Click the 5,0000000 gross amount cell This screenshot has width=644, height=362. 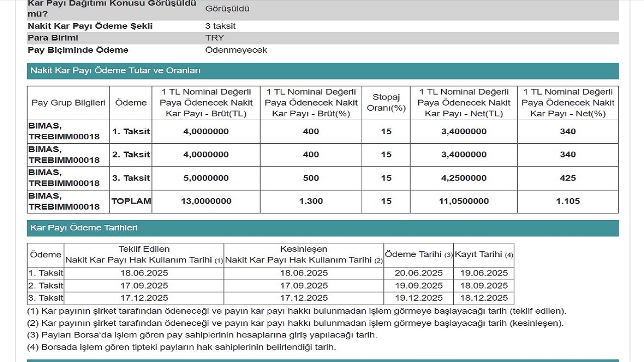point(206,178)
